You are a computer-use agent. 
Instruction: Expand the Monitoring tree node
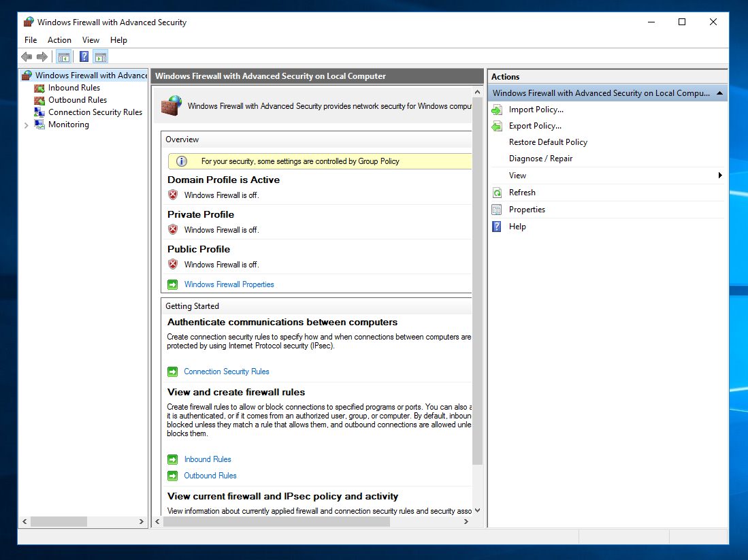[x=27, y=125]
